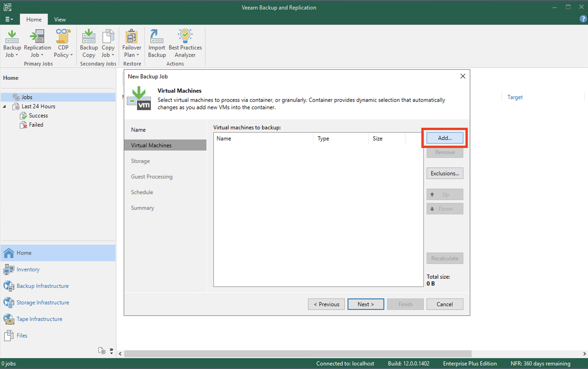The image size is (588, 369).
Task: Open the Exclusions... dialog
Action: coord(445,173)
